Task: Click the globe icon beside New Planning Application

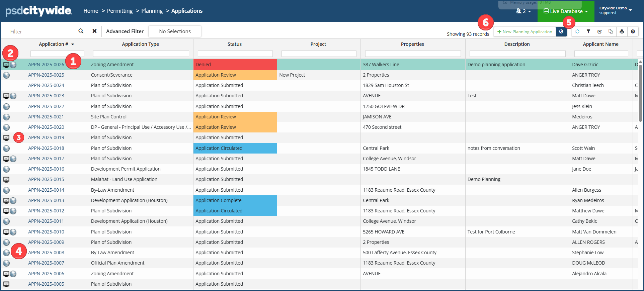Action: coord(561,31)
